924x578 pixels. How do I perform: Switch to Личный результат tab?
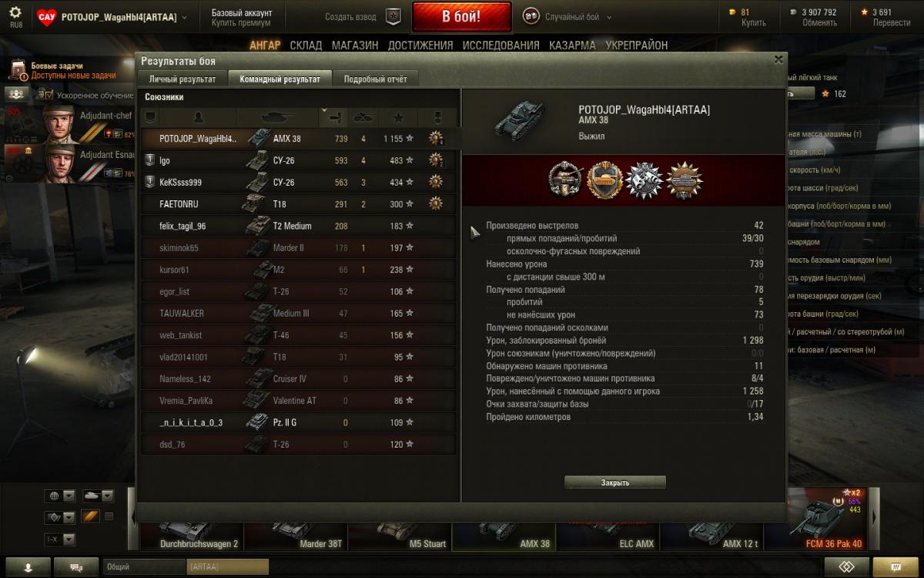[x=182, y=79]
